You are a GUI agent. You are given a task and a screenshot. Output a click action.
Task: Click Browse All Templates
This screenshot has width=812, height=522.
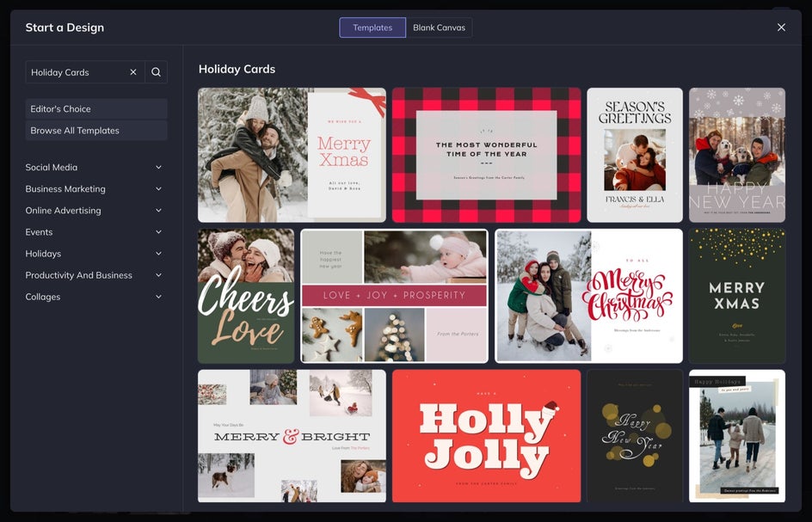coord(96,131)
